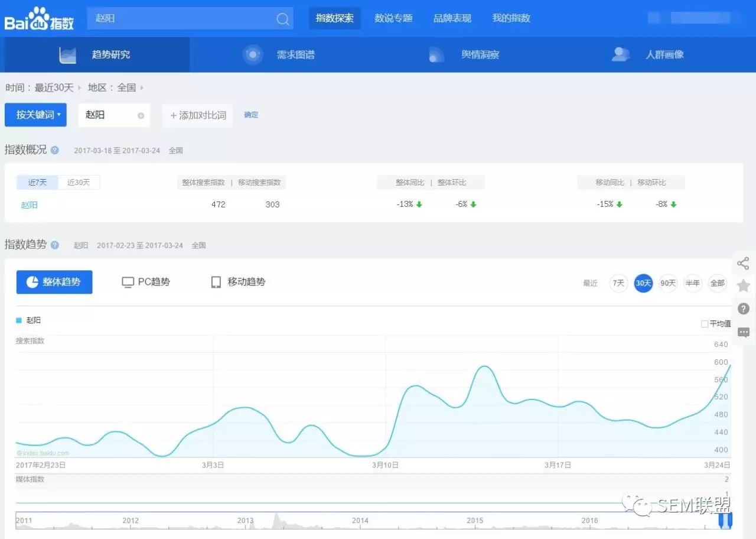756x539 pixels.
Task: Click the star favorite icon
Action: pos(743,286)
